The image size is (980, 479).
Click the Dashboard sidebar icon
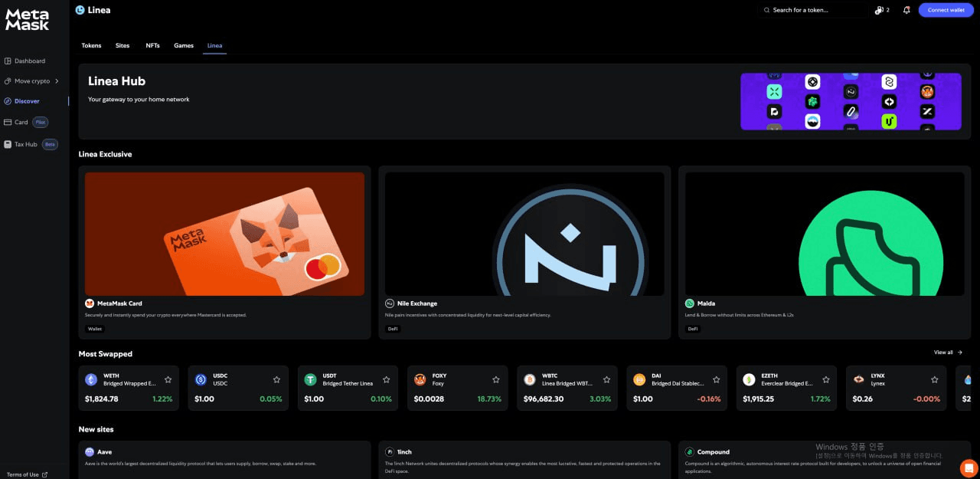tap(8, 61)
